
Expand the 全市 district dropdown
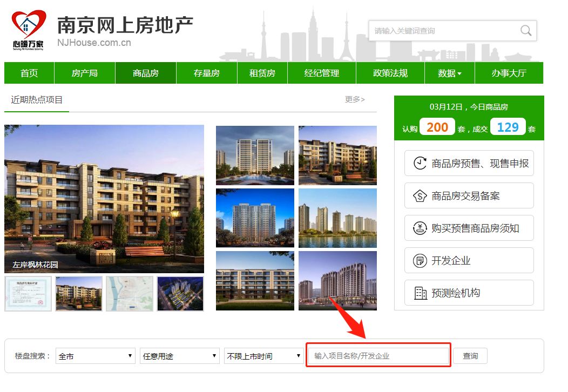(95, 356)
